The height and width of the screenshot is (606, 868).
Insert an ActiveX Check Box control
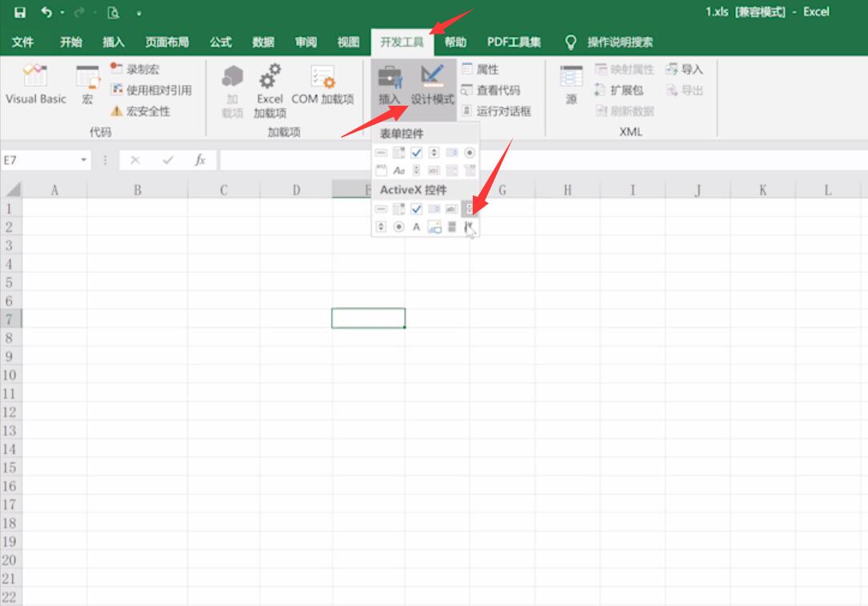coord(416,209)
